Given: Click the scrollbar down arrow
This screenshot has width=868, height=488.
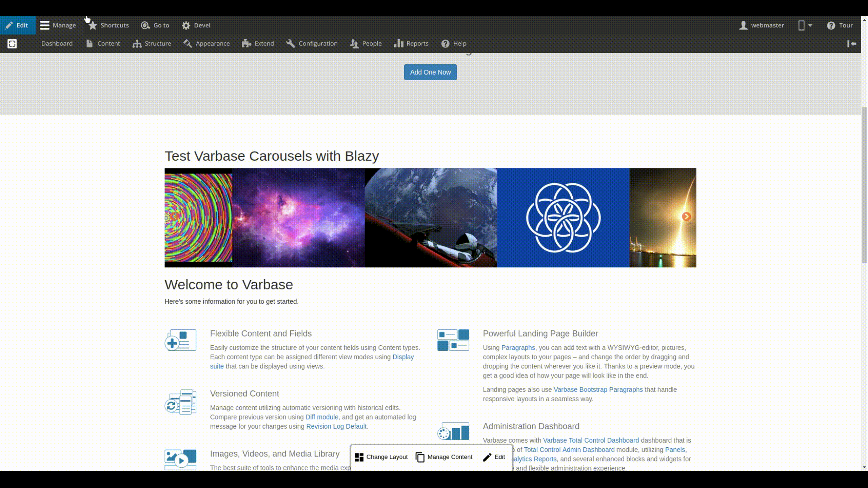Looking at the screenshot, I should (x=864, y=467).
